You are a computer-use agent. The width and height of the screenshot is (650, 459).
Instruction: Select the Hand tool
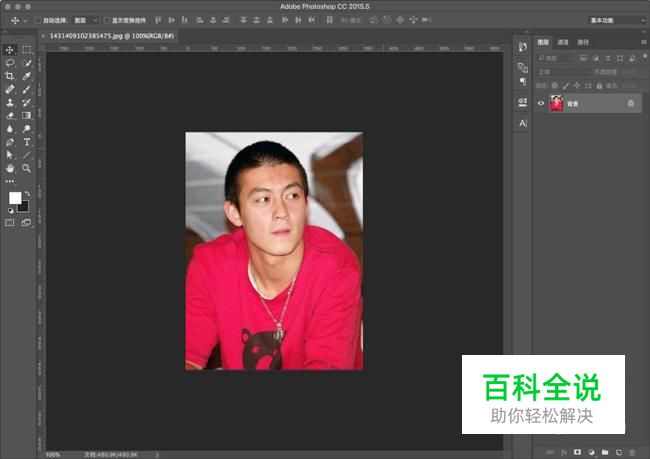(x=10, y=168)
